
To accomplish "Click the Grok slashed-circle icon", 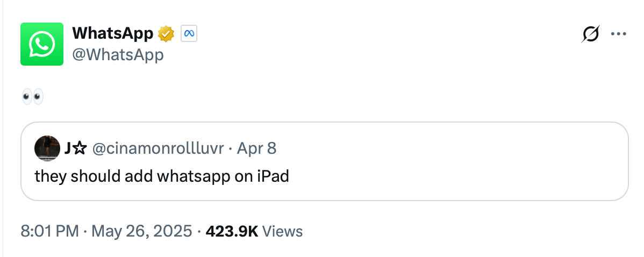I will [591, 34].
